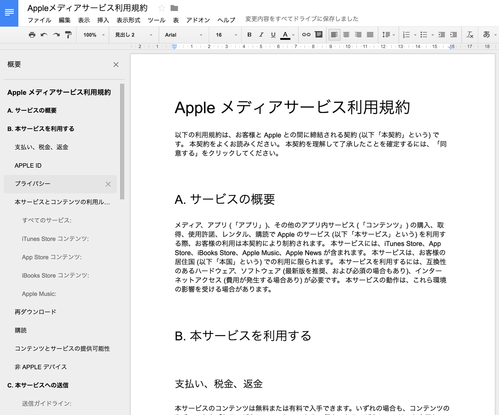
Task: Click the undo arrow icon
Action: [x=44, y=35]
